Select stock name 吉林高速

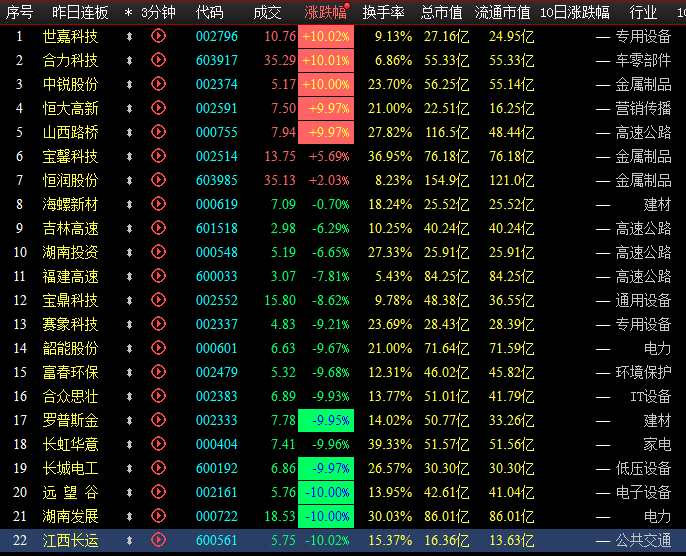pyautogui.click(x=70, y=228)
